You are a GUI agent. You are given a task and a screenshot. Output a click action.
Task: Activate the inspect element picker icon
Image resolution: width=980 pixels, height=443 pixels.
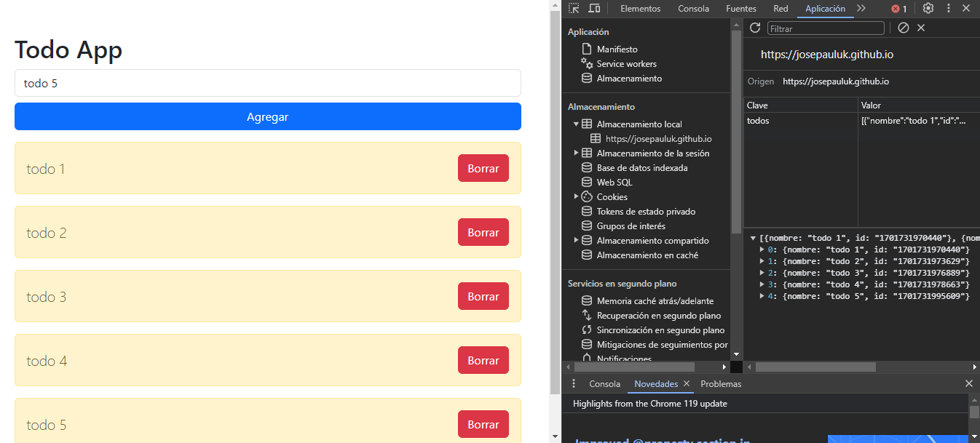[x=574, y=9]
